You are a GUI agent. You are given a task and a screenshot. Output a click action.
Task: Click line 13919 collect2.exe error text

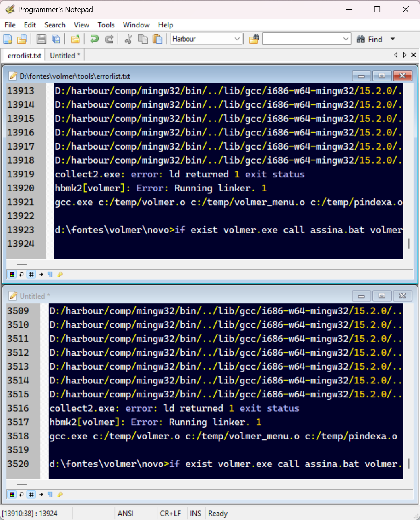pyautogui.click(x=180, y=174)
